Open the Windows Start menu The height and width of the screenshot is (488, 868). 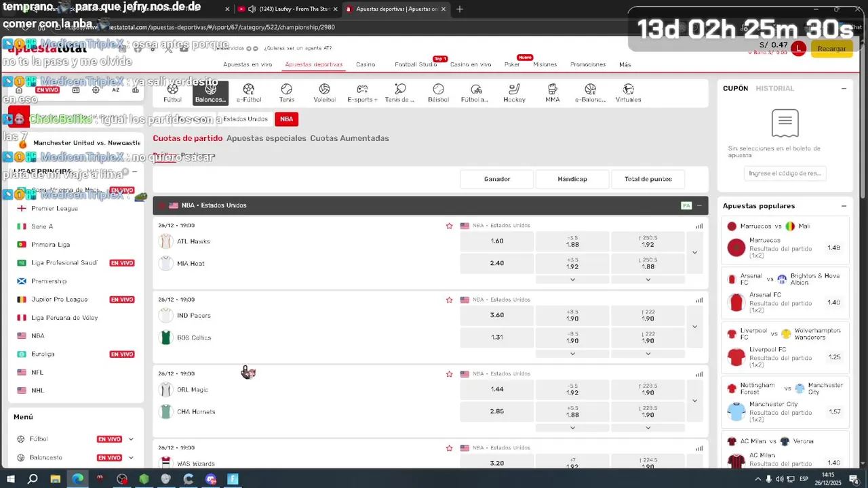11,479
